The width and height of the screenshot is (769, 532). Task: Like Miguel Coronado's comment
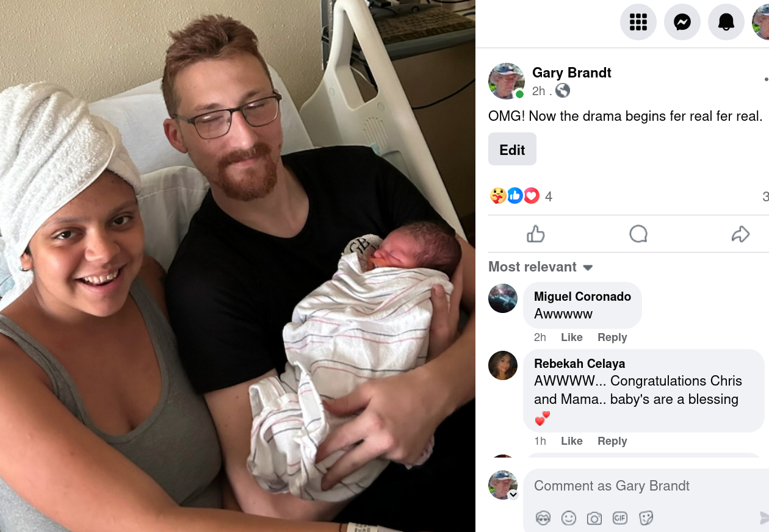tap(572, 337)
